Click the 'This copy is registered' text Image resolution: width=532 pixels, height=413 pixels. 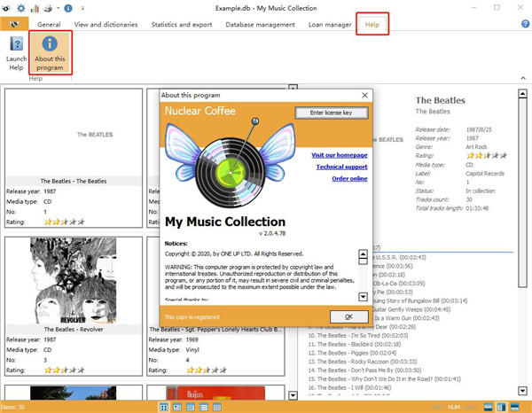point(192,317)
